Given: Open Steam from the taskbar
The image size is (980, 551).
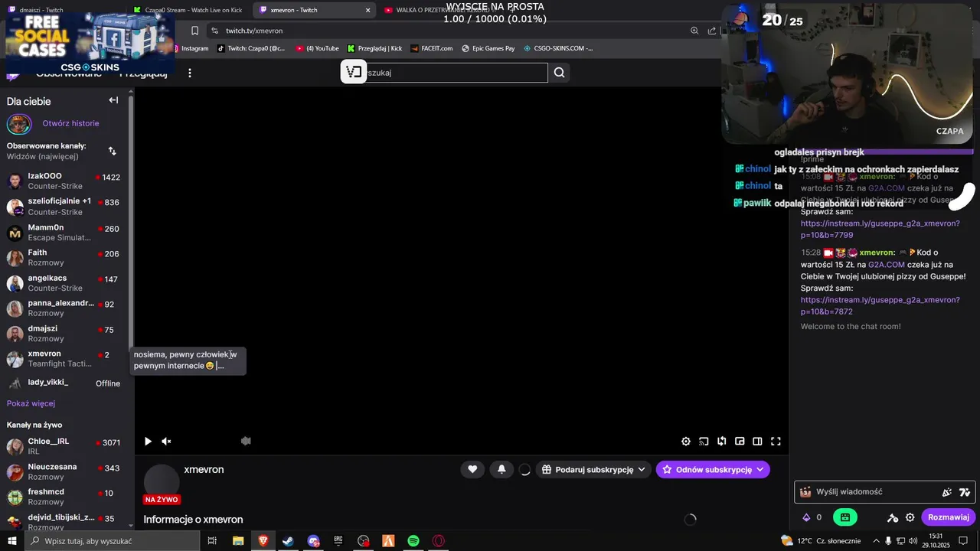Looking at the screenshot, I should pos(288,541).
